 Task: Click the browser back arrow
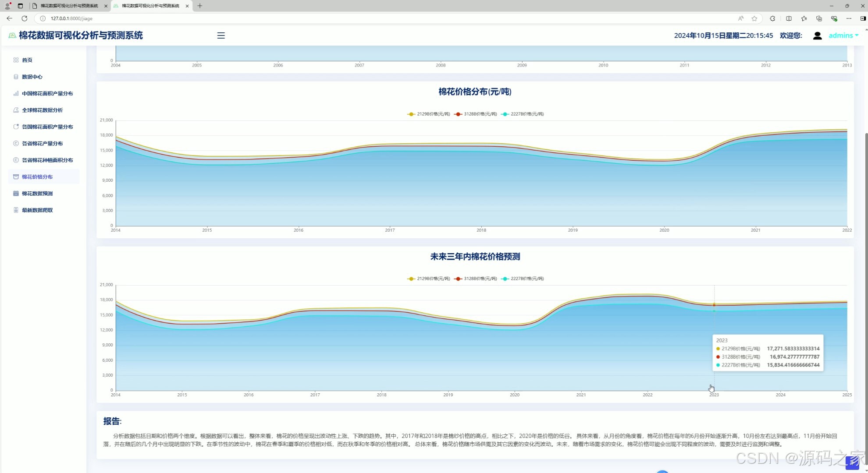coord(9,18)
